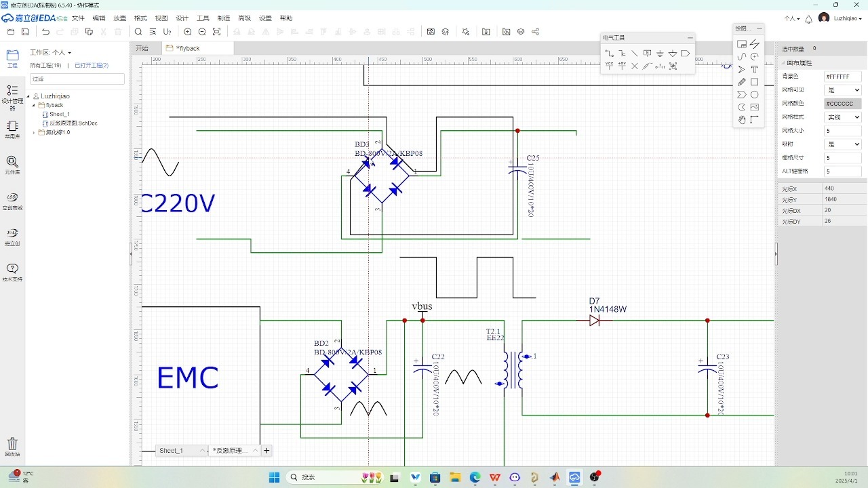Switch to the 开始 tab

[142, 48]
